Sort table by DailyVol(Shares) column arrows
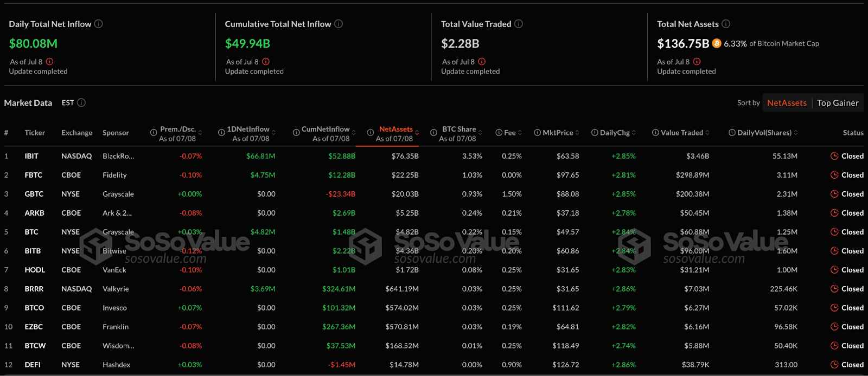 [x=796, y=133]
